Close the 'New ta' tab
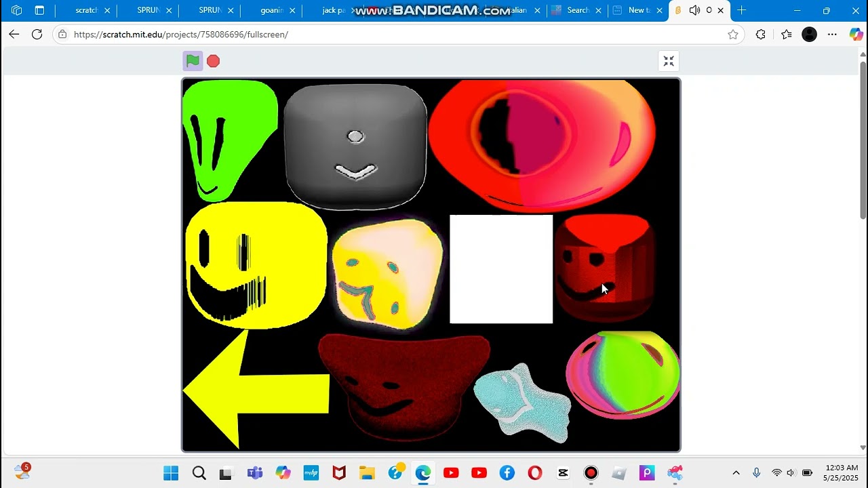 (659, 10)
